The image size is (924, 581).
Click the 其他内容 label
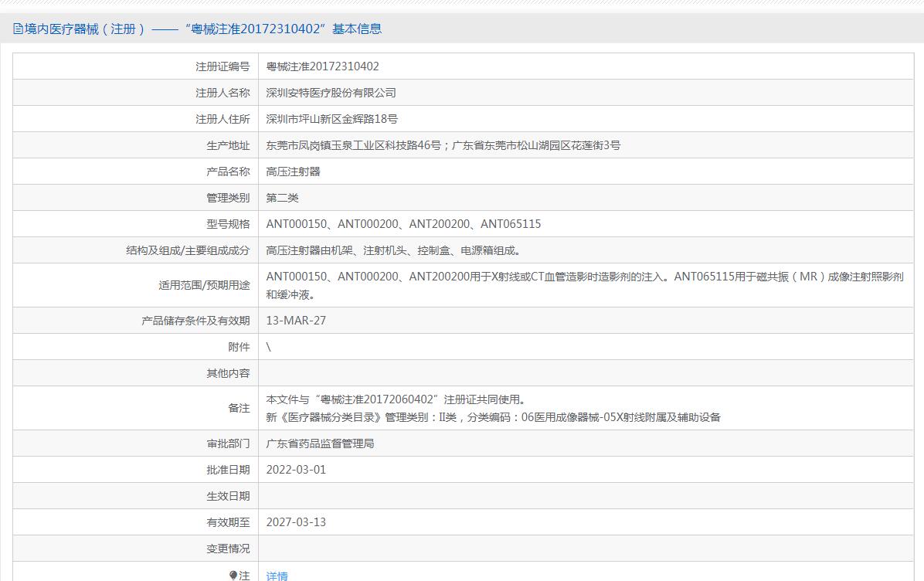pos(228,373)
